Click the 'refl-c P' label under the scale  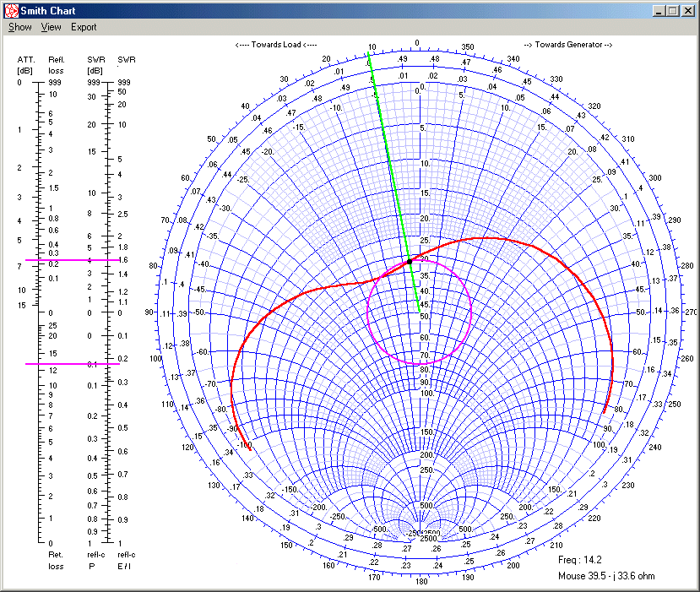pyautogui.click(x=95, y=560)
